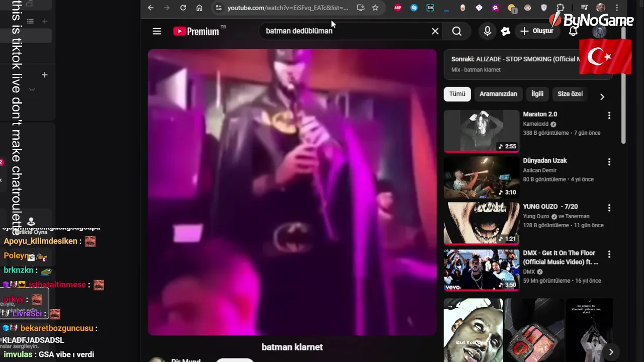Screen dimensions: 644x362
Task: Show next Shorts with the right arrow
Action: coord(611,352)
